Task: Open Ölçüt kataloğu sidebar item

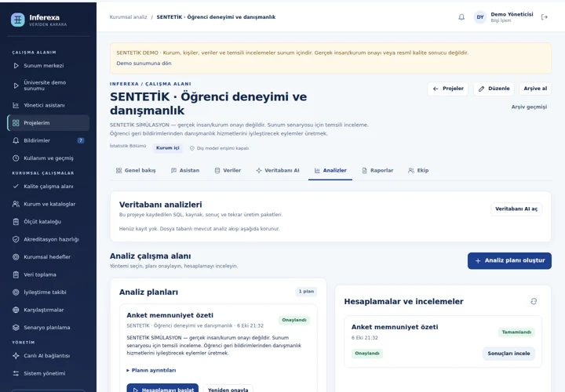Action: tap(49, 221)
